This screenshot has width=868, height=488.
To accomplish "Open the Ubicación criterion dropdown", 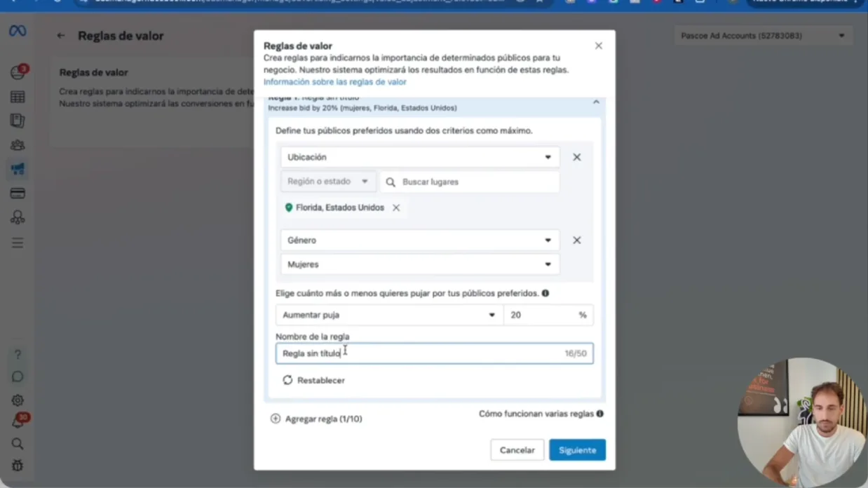I will click(420, 157).
